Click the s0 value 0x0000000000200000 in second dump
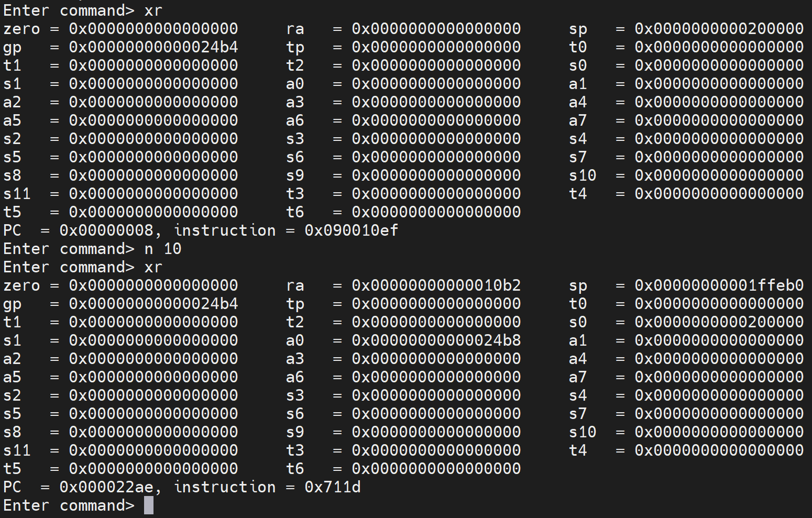 point(719,322)
